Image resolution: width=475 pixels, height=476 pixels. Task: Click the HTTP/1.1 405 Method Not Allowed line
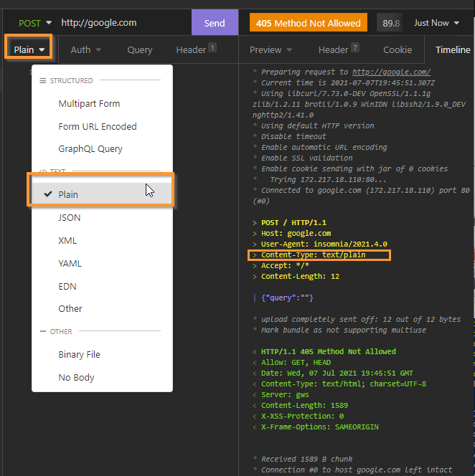[x=328, y=351]
